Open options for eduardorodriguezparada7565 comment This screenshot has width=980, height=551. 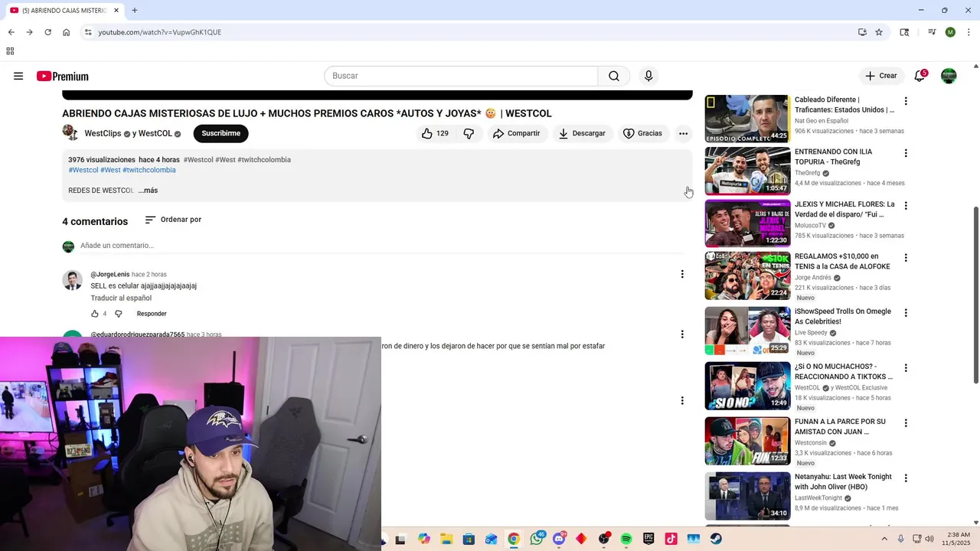point(682,334)
